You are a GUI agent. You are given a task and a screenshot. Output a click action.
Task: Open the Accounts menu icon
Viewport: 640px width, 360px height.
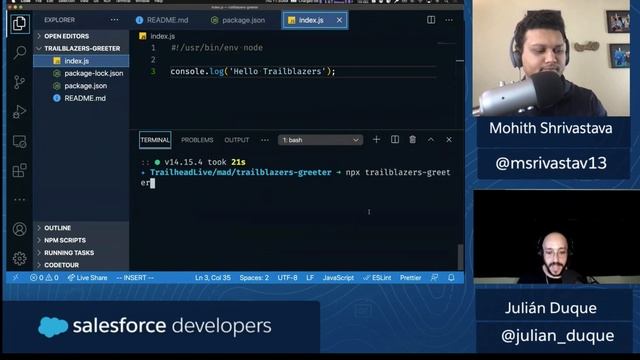click(x=19, y=229)
